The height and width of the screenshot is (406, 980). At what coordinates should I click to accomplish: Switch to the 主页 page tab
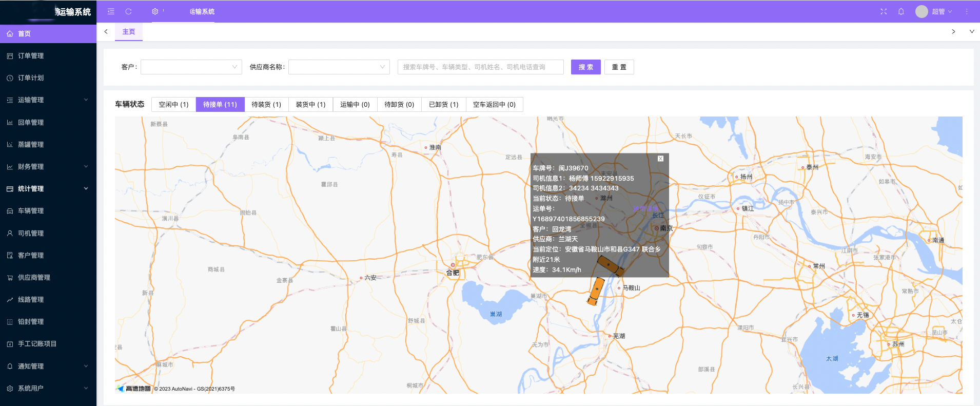pyautogui.click(x=129, y=32)
